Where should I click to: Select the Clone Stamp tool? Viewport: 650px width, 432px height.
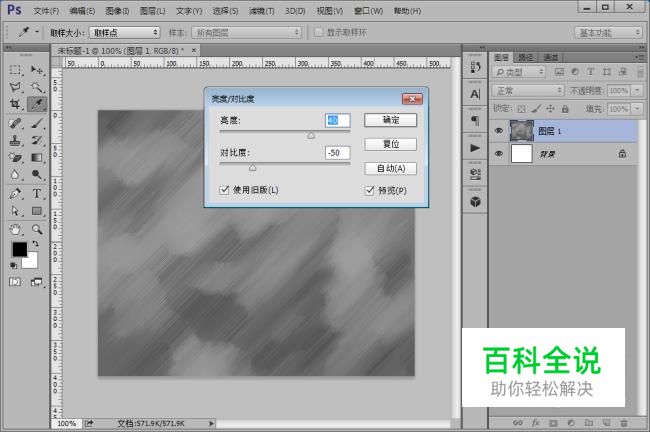tap(15, 141)
